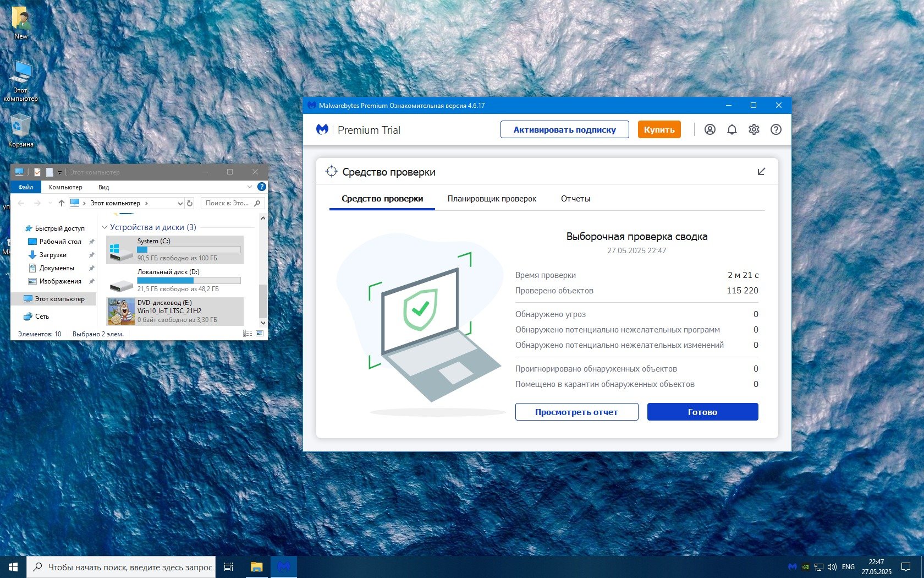Collapse the Devices and drives group
The height and width of the screenshot is (578, 924).
(105, 227)
